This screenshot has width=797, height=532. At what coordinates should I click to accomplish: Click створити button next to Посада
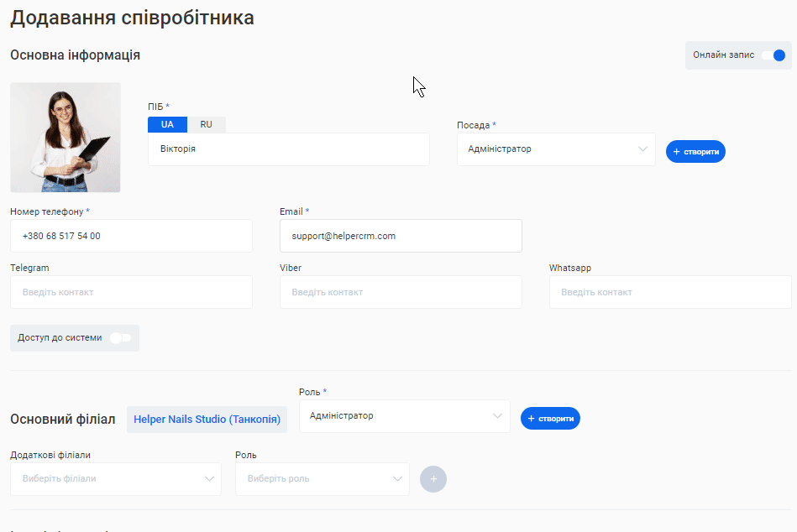(695, 152)
